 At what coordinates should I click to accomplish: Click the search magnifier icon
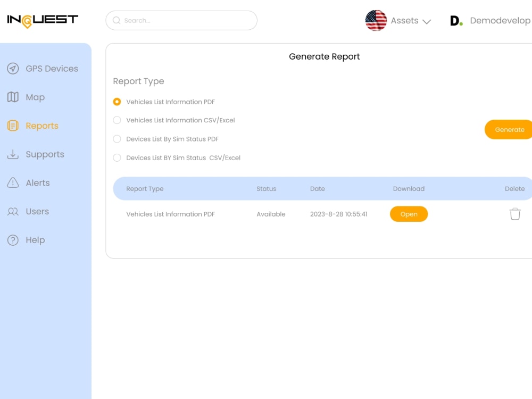click(117, 20)
